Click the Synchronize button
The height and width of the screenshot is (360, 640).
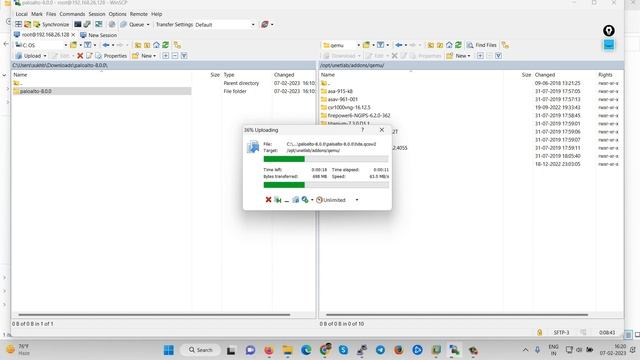point(51,24)
